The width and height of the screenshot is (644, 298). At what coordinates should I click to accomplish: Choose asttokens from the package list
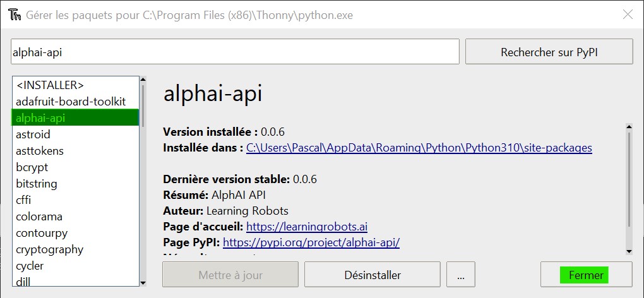(40, 151)
